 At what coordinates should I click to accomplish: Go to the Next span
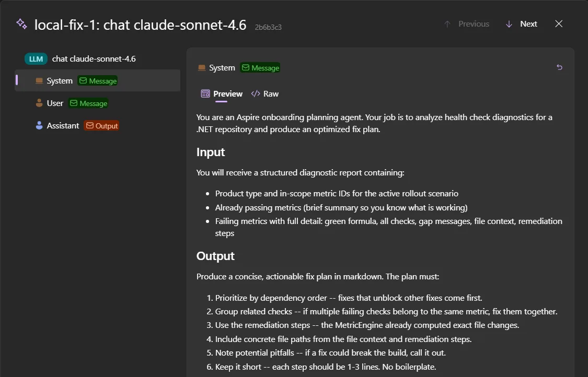(x=522, y=24)
